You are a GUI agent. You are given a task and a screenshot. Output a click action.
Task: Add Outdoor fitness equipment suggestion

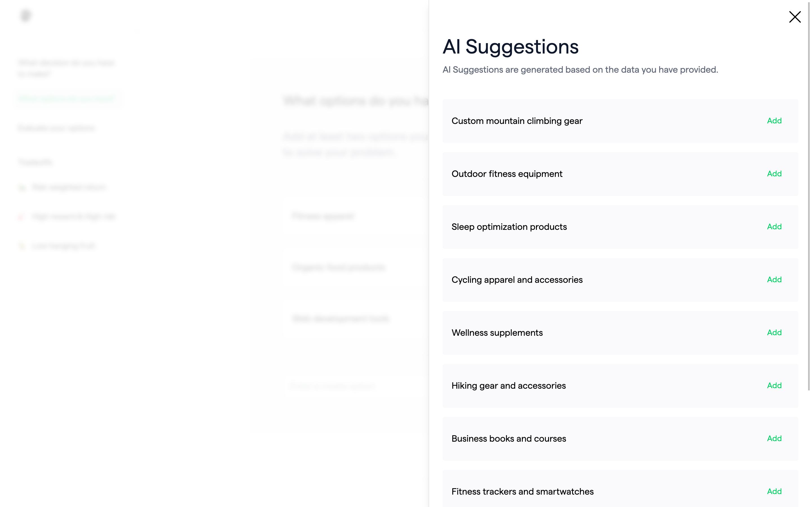[774, 174]
